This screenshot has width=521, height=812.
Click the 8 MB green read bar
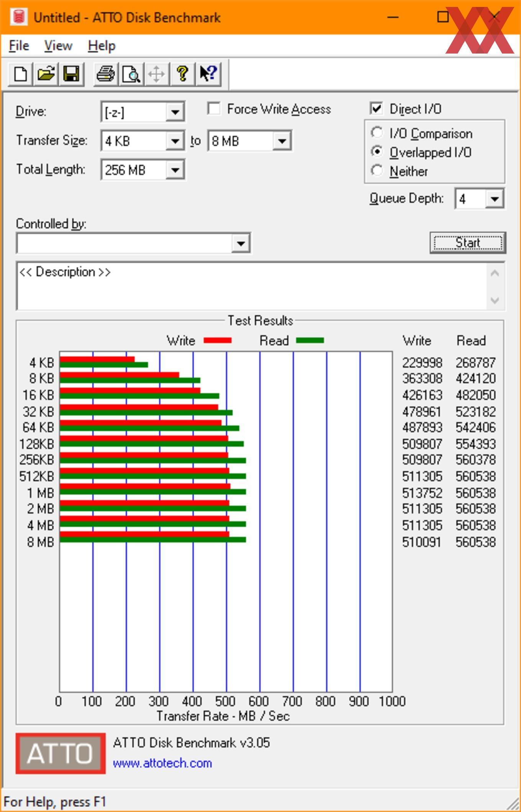[x=153, y=539]
